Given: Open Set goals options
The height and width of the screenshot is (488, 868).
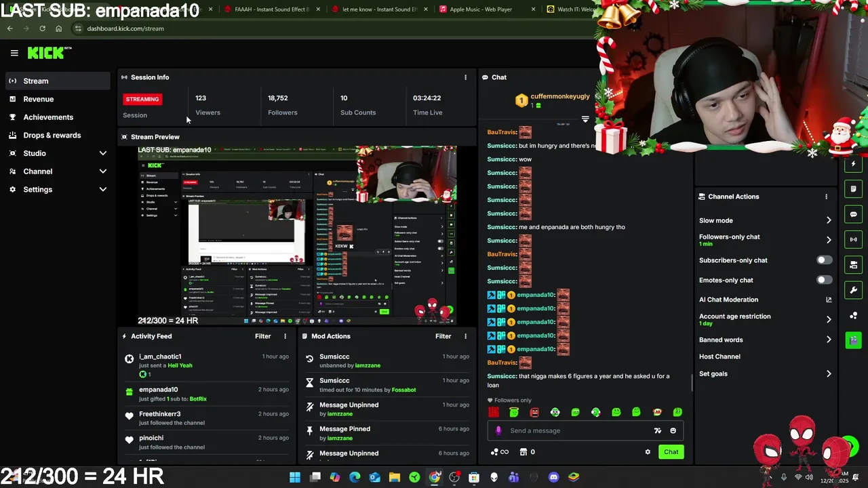Looking at the screenshot, I should tap(766, 373).
